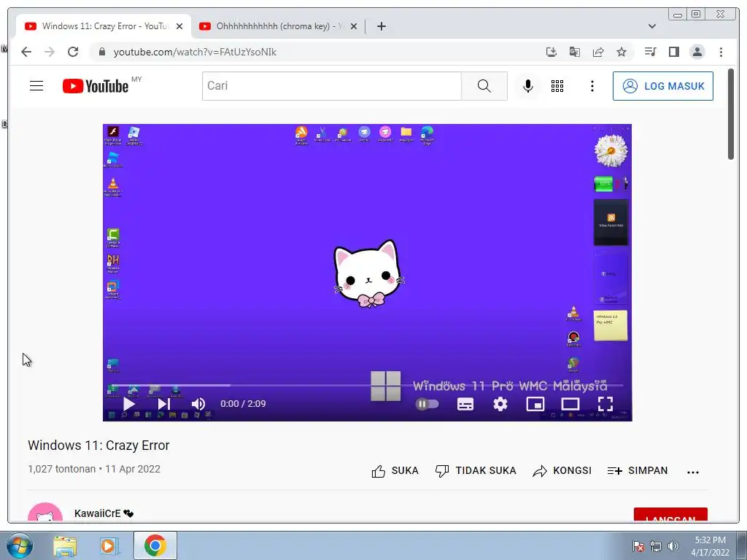Switch to miniplayer mode
Image resolution: width=747 pixels, height=560 pixels.
click(535, 404)
